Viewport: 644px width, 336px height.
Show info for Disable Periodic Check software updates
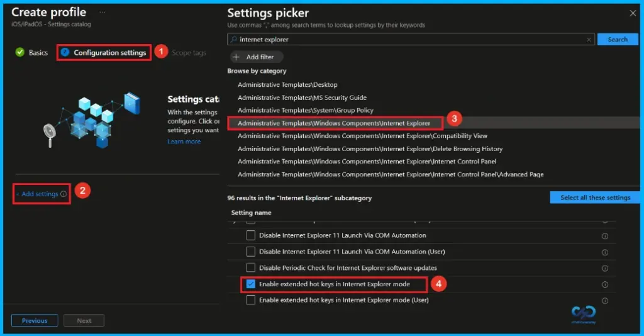[x=604, y=268]
